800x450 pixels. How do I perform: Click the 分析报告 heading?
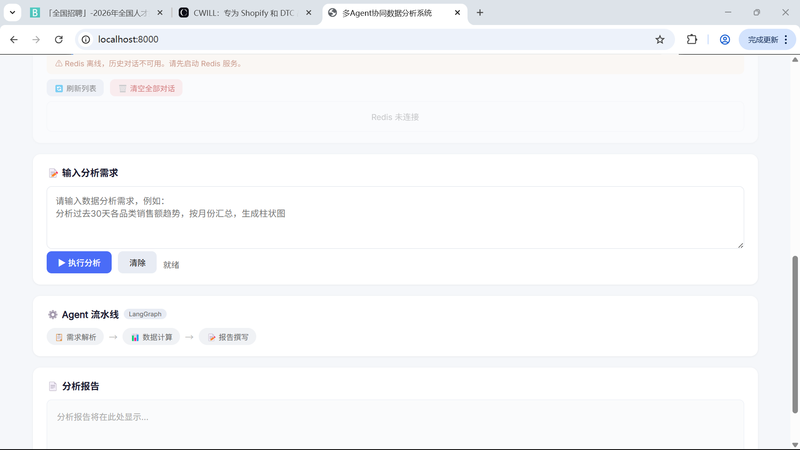pos(81,386)
